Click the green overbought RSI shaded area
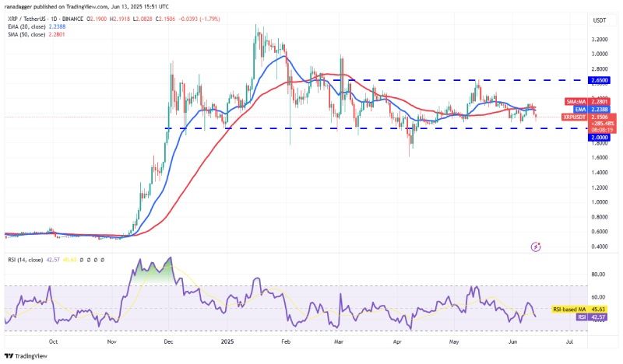Screen dimensions: 623x364 [151, 272]
